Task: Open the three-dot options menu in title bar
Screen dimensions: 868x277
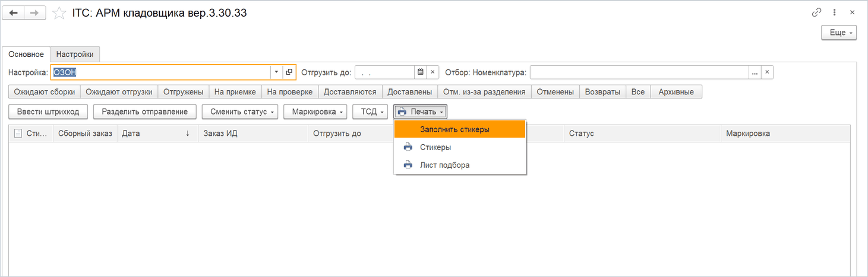Action: pyautogui.click(x=835, y=12)
